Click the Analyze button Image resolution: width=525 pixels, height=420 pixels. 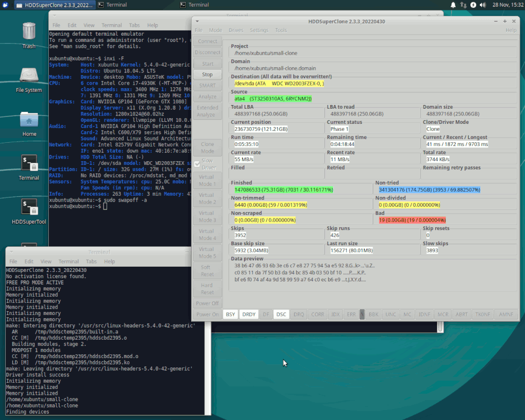[x=207, y=97]
